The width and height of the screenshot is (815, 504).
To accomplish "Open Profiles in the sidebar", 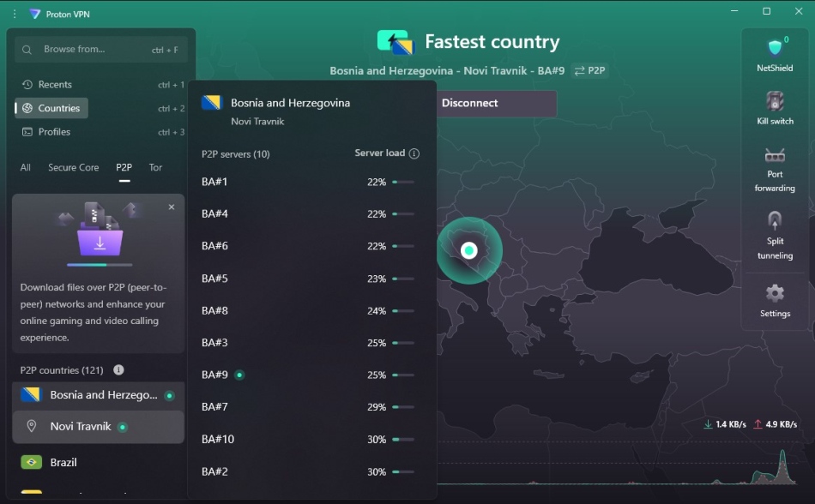I will tap(101, 132).
